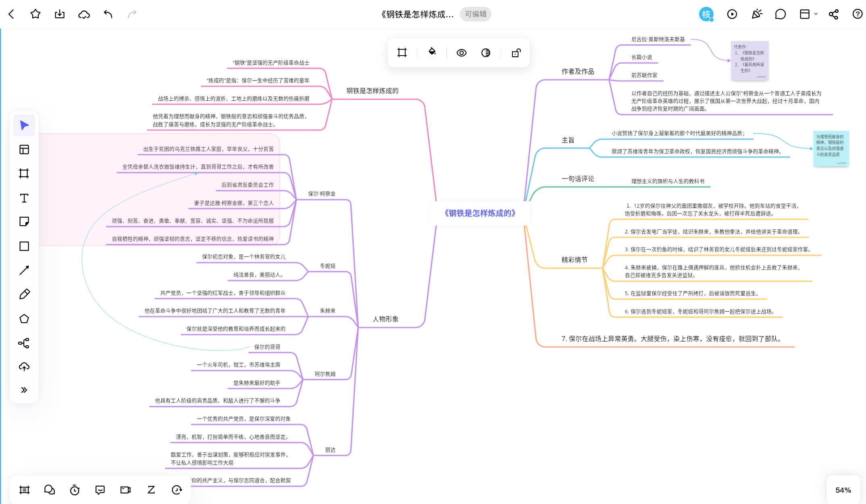
Task: Start presentation play mode
Action: 732,14
